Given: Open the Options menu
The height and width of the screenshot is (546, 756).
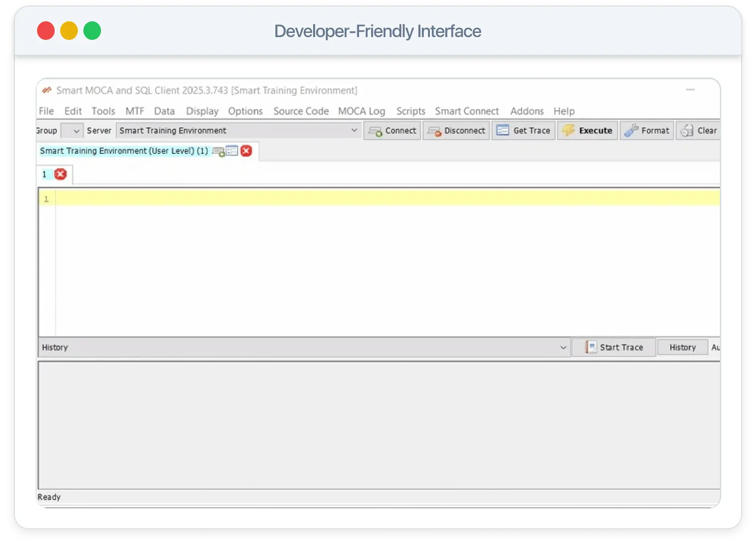Looking at the screenshot, I should pos(245,111).
